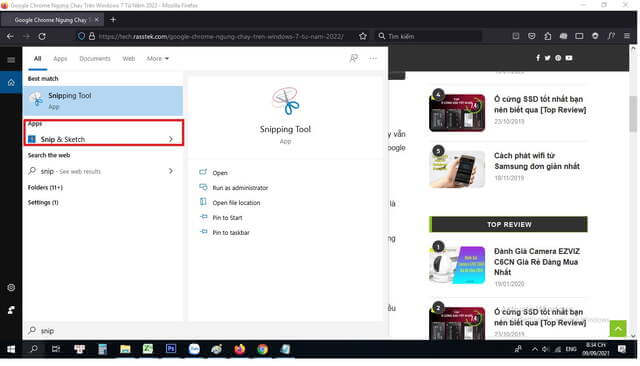Go back with the Firefox back arrow
The image size is (640, 366).
(x=10, y=36)
